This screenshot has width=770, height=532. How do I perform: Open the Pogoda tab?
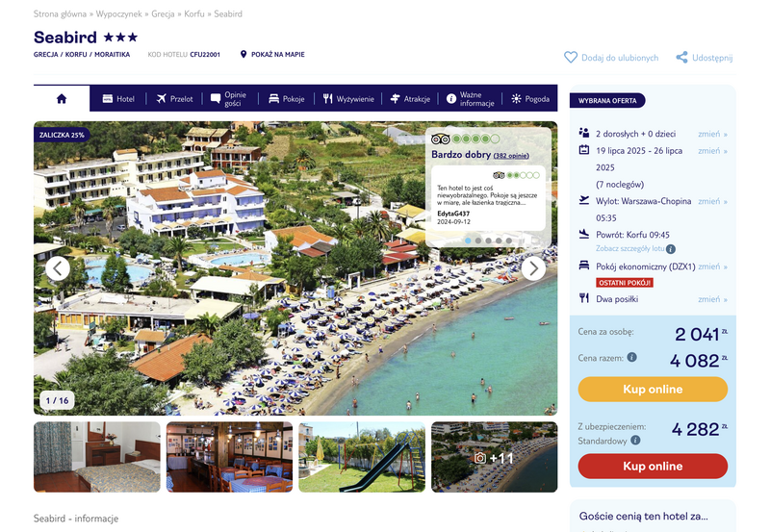pyautogui.click(x=530, y=99)
